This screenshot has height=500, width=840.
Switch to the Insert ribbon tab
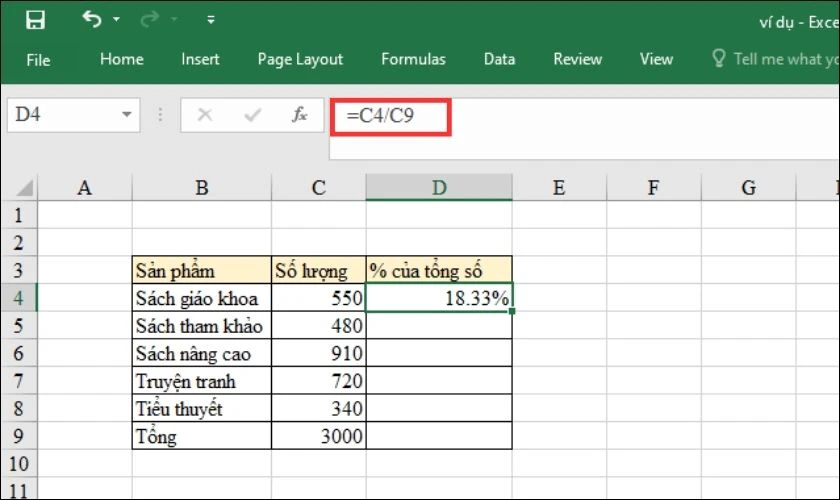(200, 59)
